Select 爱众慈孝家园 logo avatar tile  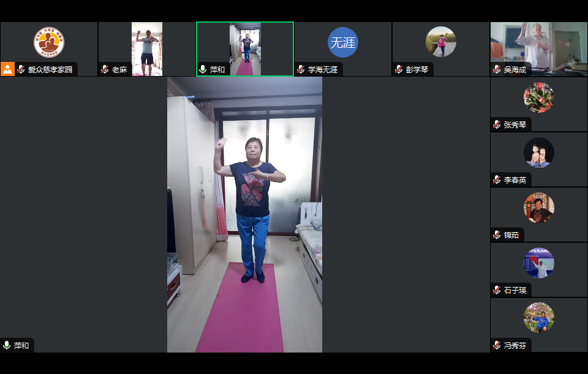pos(49,42)
